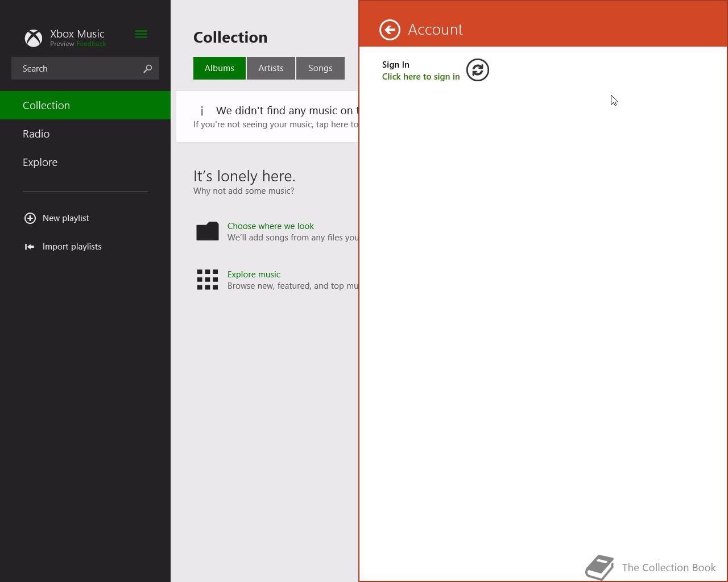The image size is (728, 582).
Task: Click the folder icon for Choose where we look
Action: click(x=208, y=231)
